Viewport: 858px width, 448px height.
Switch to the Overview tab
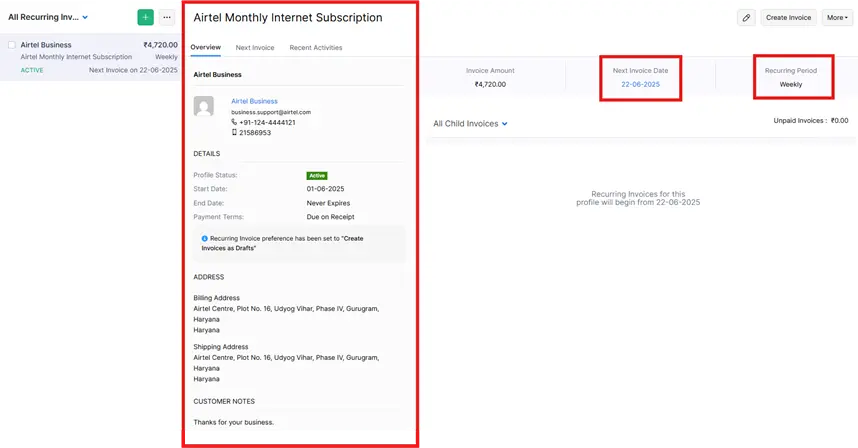[x=206, y=48]
